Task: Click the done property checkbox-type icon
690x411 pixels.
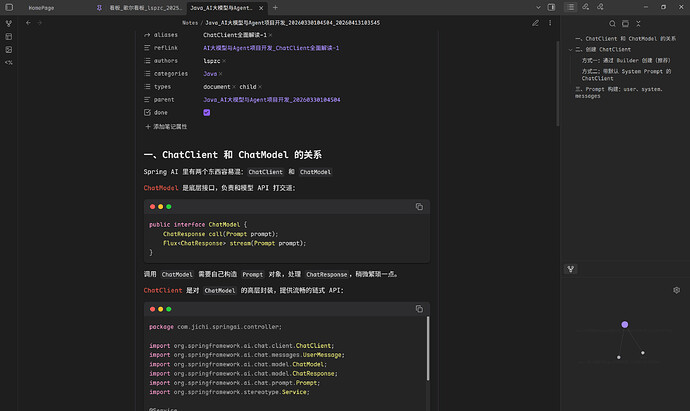Action: [x=147, y=113]
